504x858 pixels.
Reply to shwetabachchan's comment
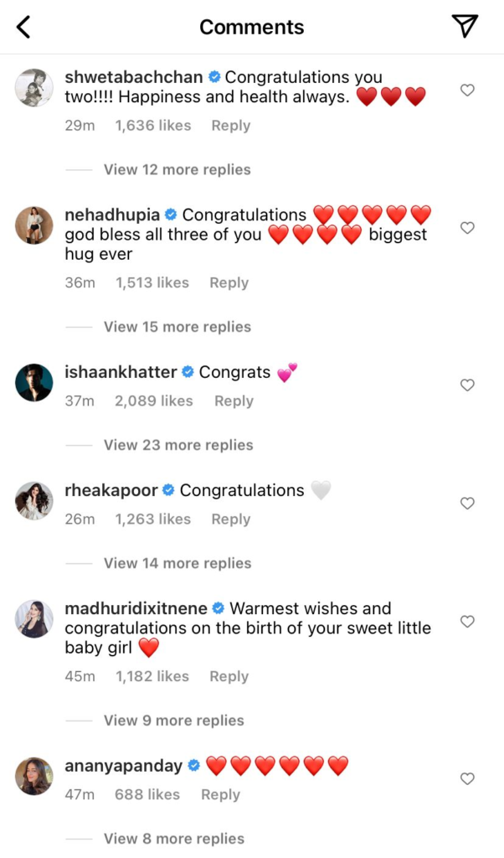[x=230, y=126]
